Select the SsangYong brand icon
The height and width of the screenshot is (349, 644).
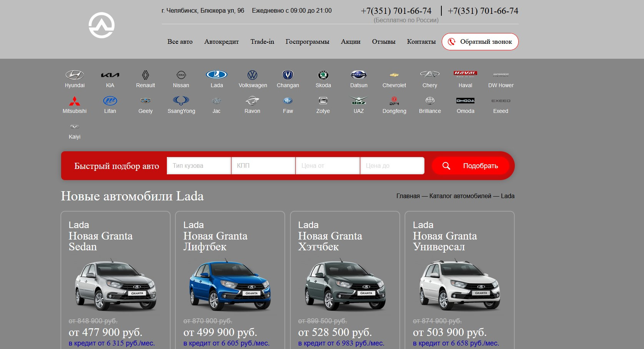click(x=181, y=101)
